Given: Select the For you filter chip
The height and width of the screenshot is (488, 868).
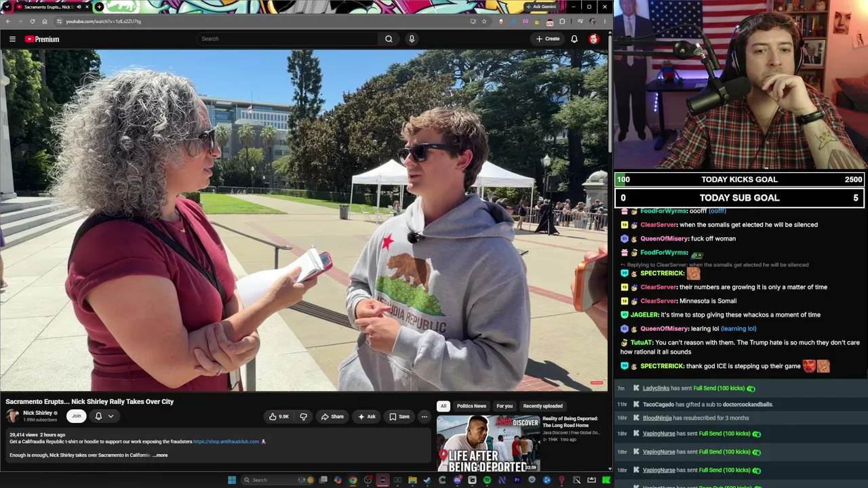Looking at the screenshot, I should (505, 406).
